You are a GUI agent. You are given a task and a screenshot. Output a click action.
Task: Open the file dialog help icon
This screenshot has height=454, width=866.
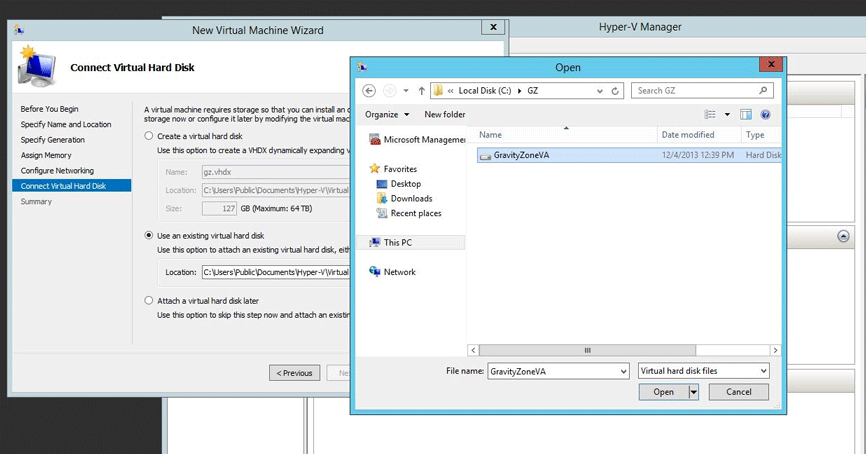tap(766, 115)
